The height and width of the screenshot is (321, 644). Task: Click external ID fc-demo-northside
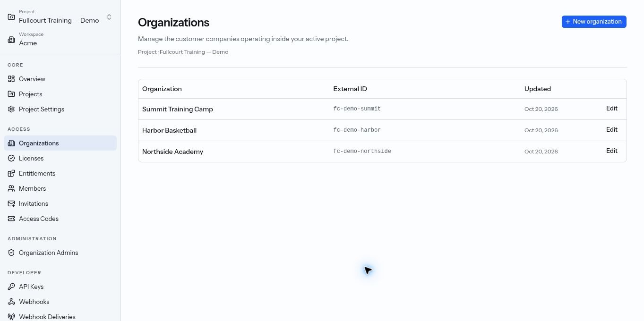[x=362, y=152]
